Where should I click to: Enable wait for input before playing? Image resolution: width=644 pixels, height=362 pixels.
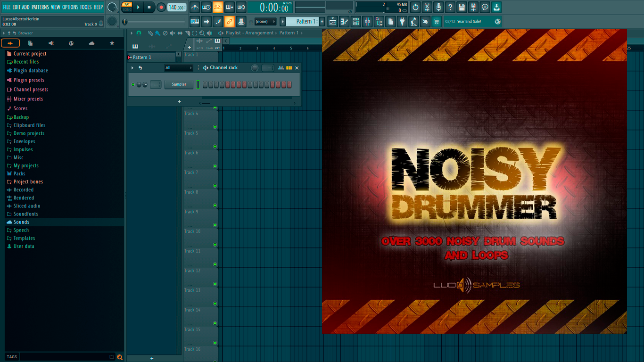coord(206,7)
